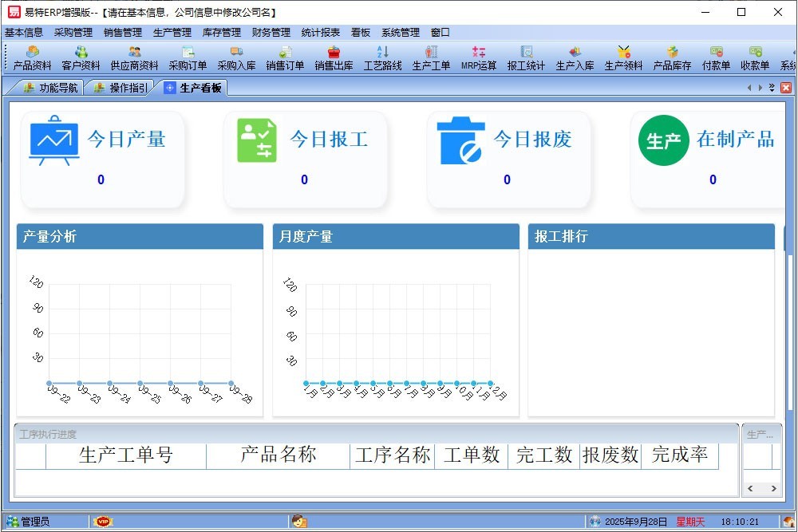Image resolution: width=798 pixels, height=532 pixels.
Task: Click the 客户资料 toolbar icon
Action: [x=81, y=58]
